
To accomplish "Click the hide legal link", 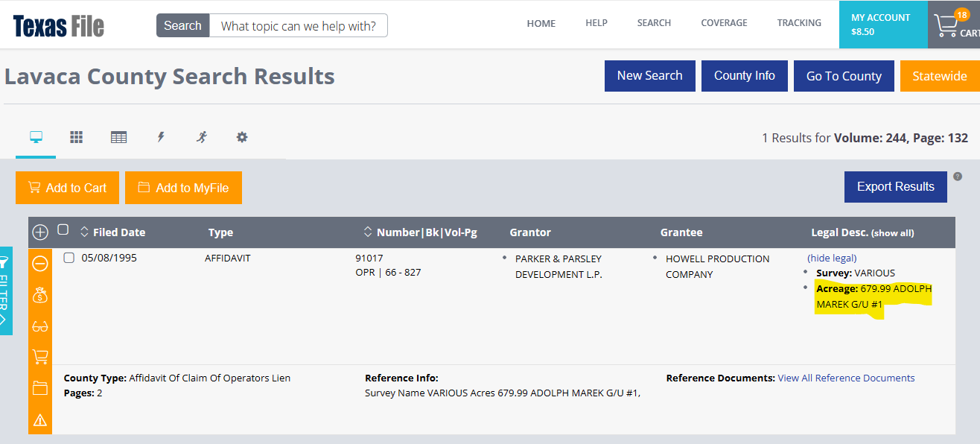I will [832, 258].
